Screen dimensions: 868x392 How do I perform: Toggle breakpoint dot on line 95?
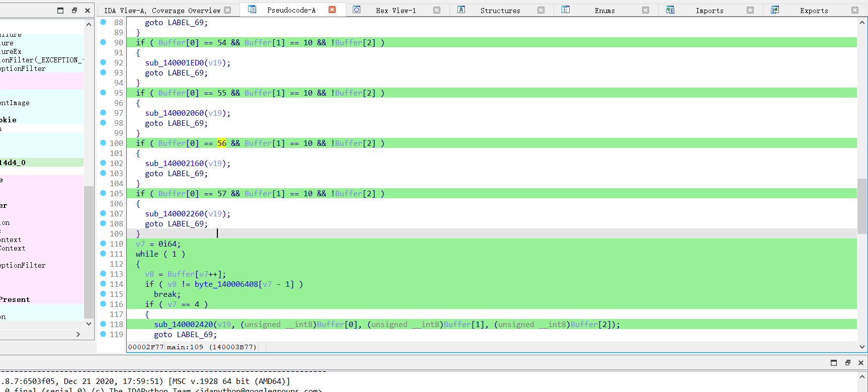pos(103,93)
